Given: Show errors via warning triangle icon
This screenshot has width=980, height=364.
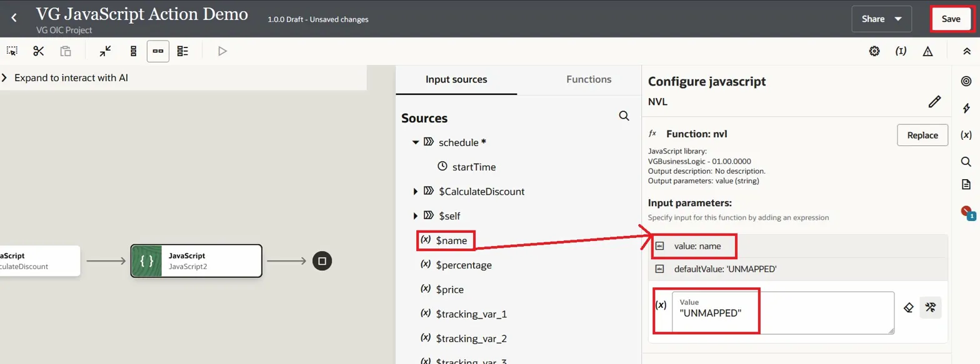Looking at the screenshot, I should [927, 51].
